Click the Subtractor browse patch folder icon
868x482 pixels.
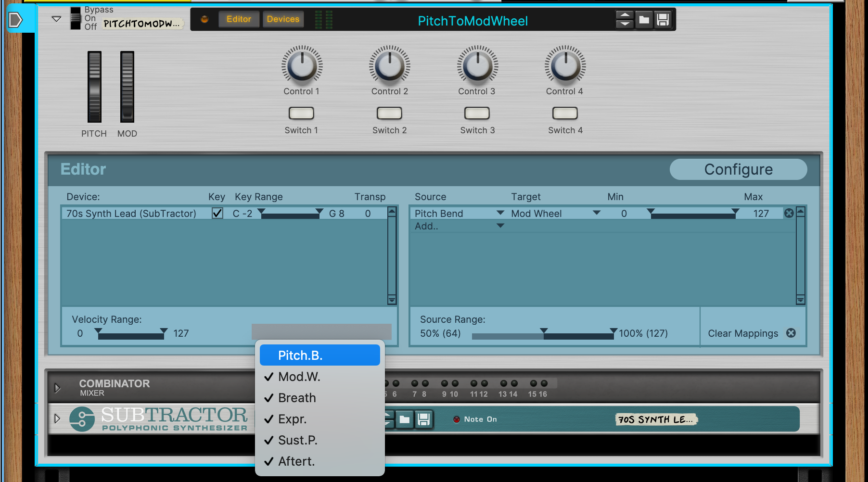point(405,419)
